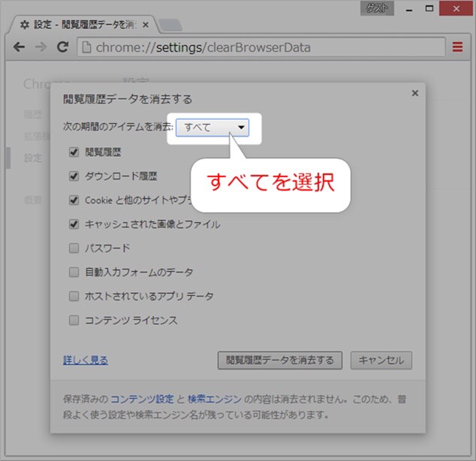Click the キャンセル button
This screenshot has width=476, height=461.
click(381, 360)
